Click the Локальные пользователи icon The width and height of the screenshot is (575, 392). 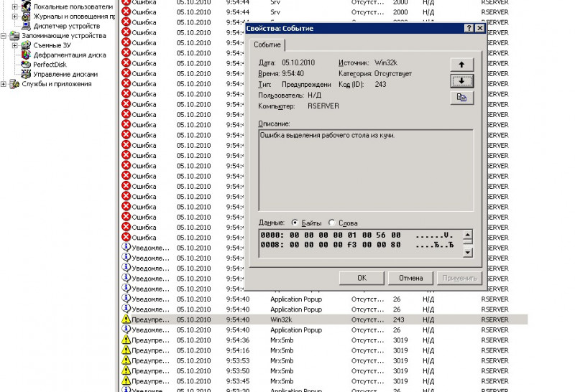(26, 6)
